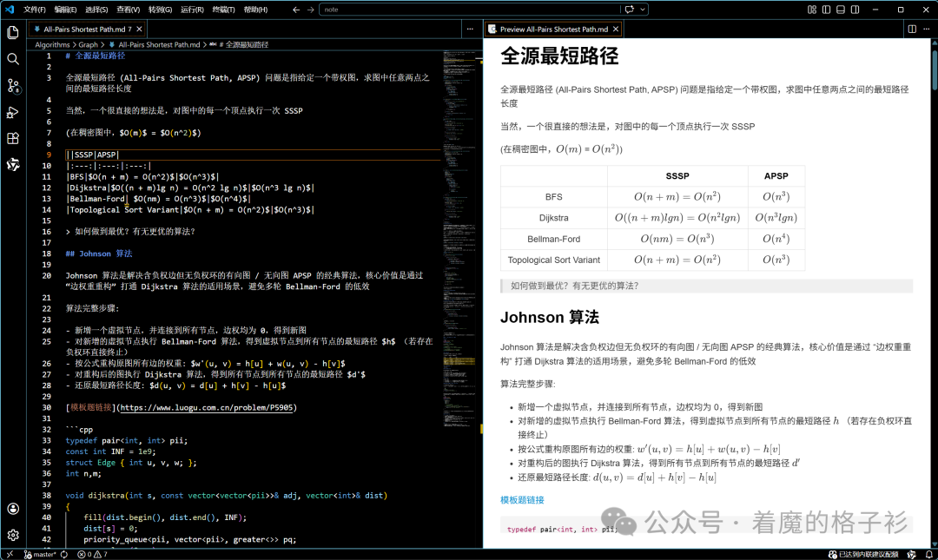Open Copilot status icon in status bar
Viewport: 938px width, 560px height.
(x=912, y=555)
